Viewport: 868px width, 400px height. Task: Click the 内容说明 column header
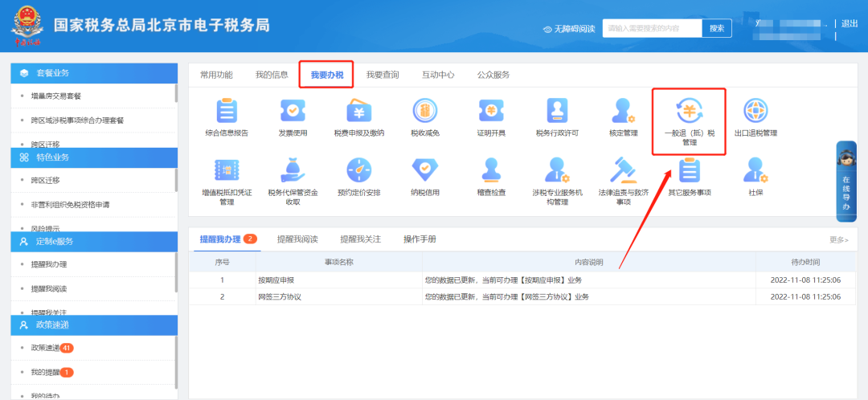click(589, 262)
